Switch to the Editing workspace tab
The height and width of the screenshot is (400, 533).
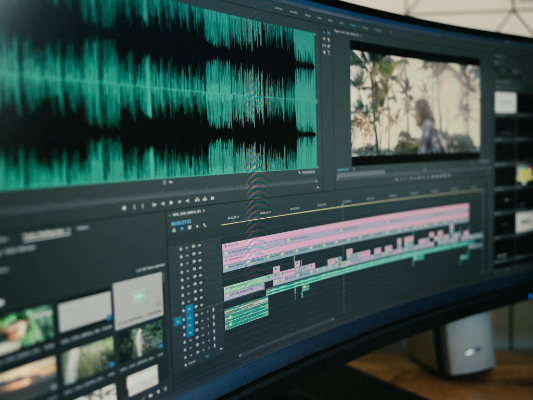[308, 15]
